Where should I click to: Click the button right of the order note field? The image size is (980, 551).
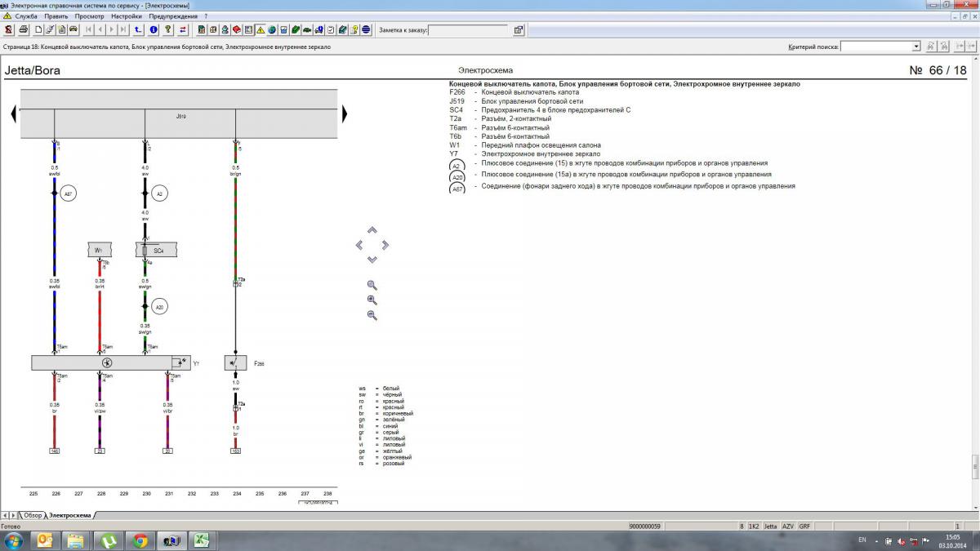[519, 30]
